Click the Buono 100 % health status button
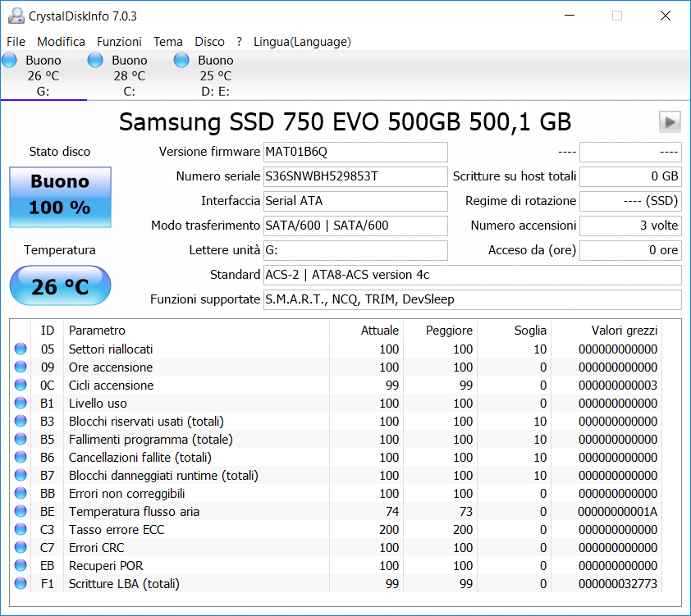 coord(60,197)
